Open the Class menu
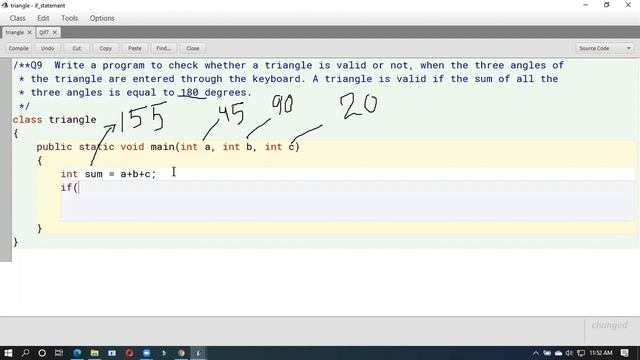The height and width of the screenshot is (360, 640). [x=18, y=18]
